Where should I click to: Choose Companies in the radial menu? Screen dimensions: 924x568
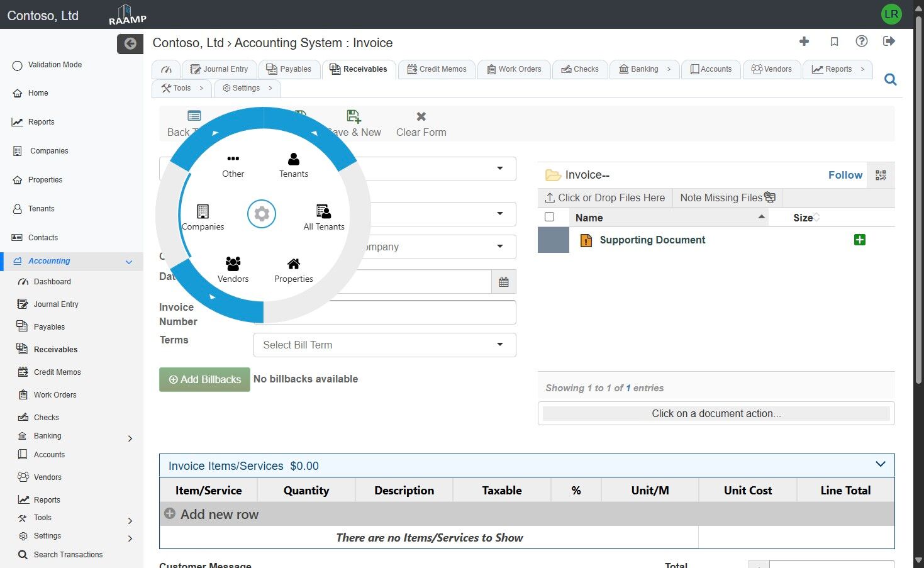(x=203, y=218)
